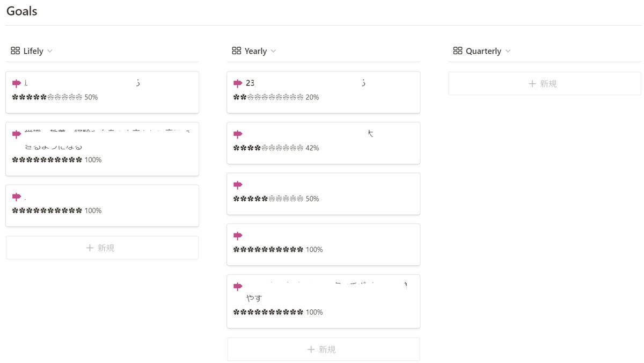Open the Yearly card starting with 23
Image resolution: width=644 pixels, height=363 pixels.
323,92
